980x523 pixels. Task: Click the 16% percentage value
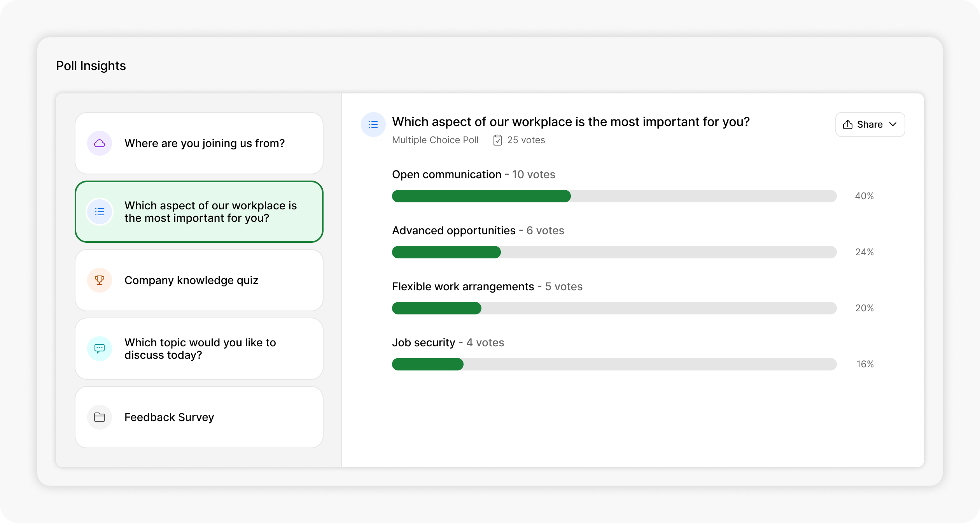tap(865, 364)
